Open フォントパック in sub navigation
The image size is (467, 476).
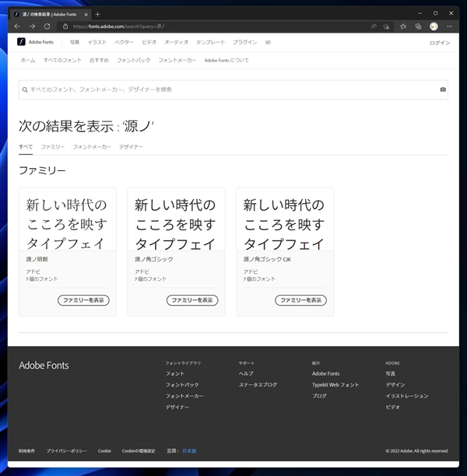point(134,60)
